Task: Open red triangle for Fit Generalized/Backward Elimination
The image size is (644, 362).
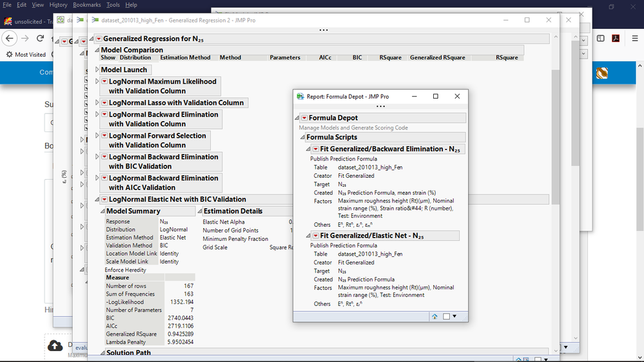Action: click(316, 149)
